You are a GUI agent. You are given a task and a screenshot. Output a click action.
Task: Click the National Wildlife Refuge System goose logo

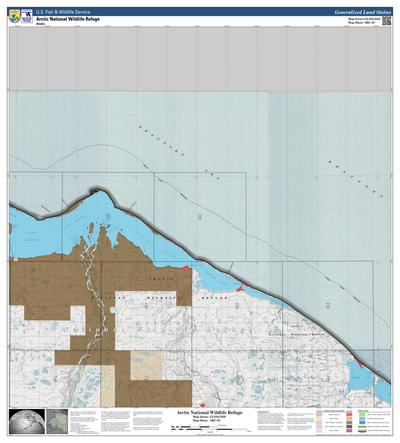(27, 16)
